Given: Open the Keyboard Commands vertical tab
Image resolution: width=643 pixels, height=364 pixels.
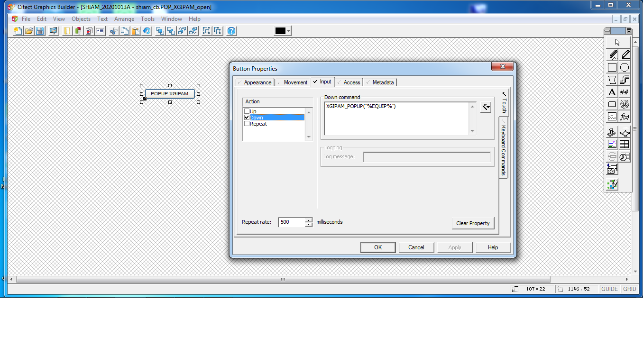Looking at the screenshot, I should (x=504, y=147).
